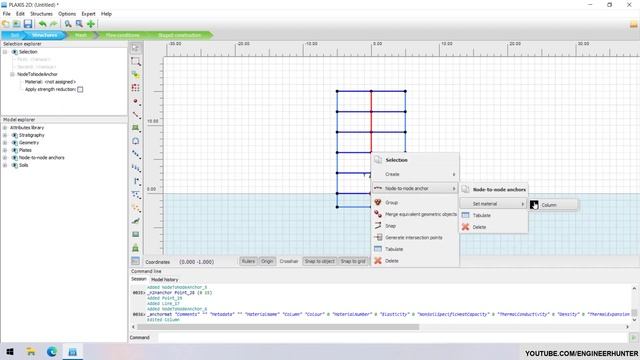
Task: Open the Structures menu
Action: pyautogui.click(x=41, y=14)
